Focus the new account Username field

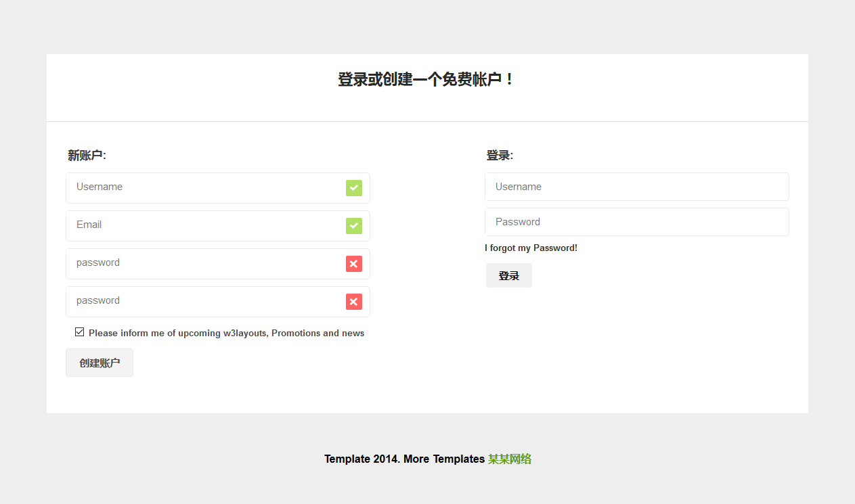click(x=218, y=188)
